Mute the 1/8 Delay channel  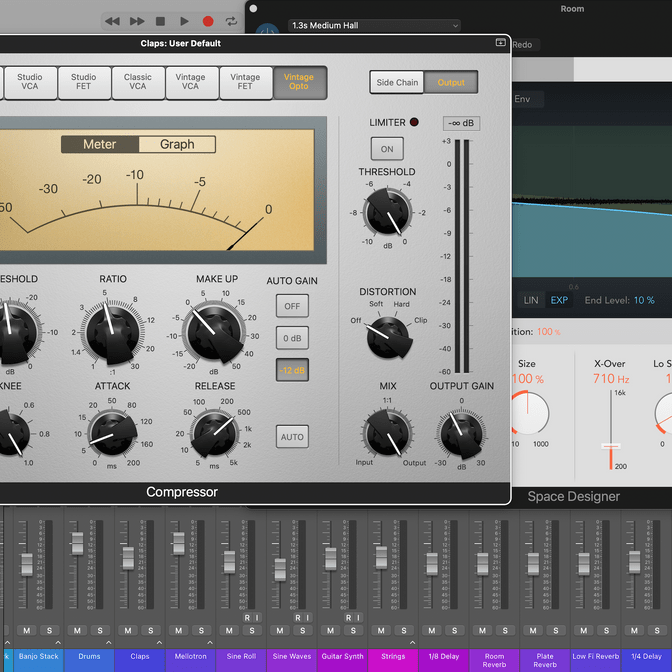point(432,630)
